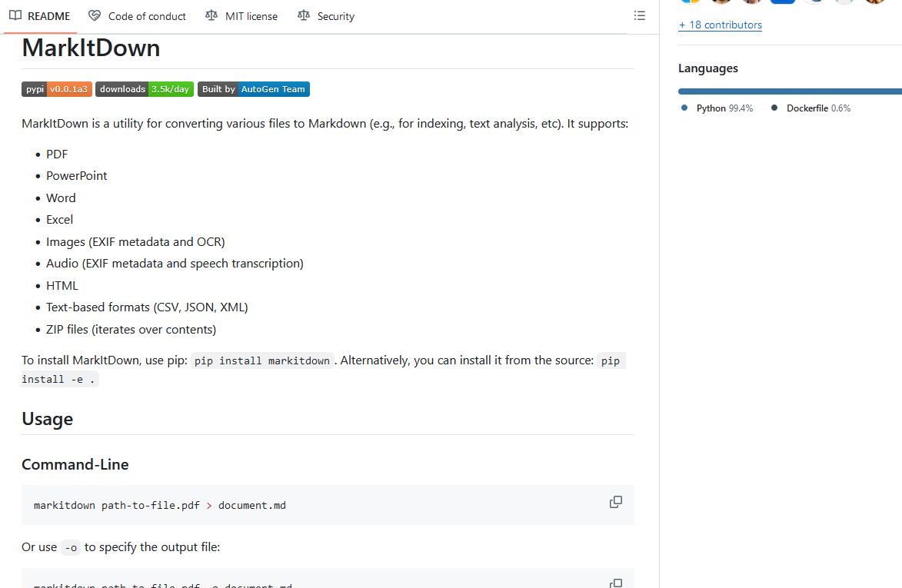This screenshot has height=588, width=902.
Task: Copy the -o document.md command snippet
Action: [x=615, y=583]
